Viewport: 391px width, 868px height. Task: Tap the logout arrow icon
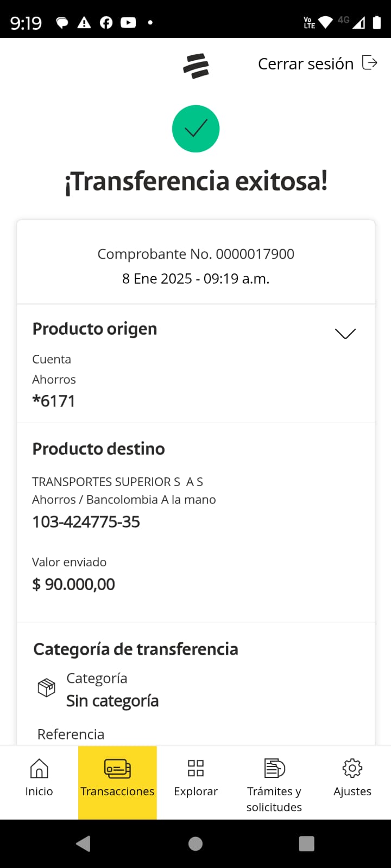coord(369,63)
